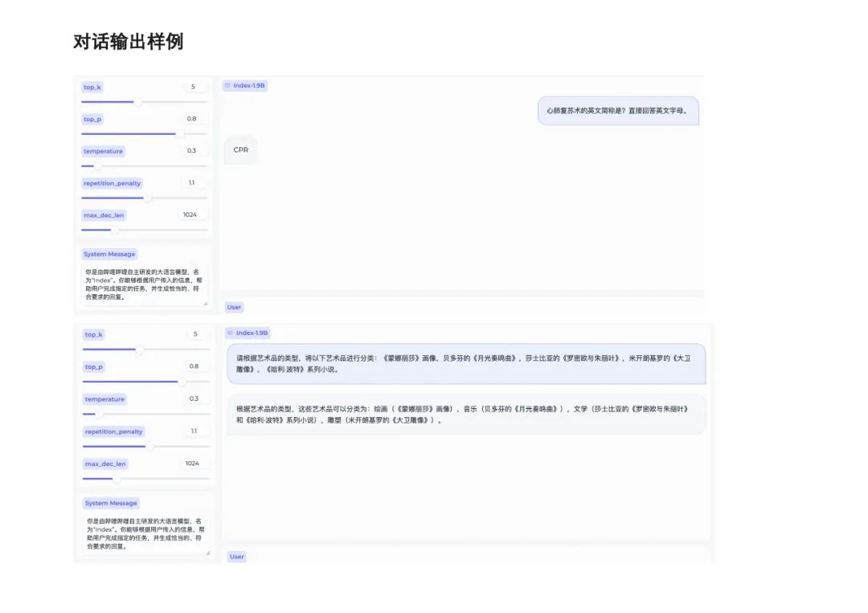
Task: Click the User badge in top conversation
Action: (233, 307)
